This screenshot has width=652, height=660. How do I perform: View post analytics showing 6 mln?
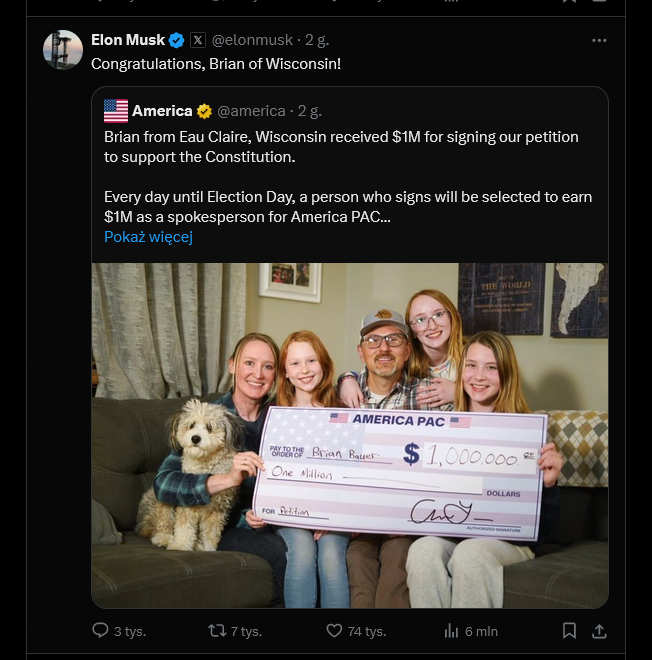(x=450, y=631)
